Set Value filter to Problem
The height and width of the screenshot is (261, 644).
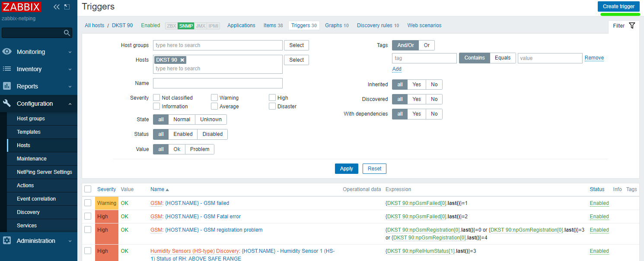pyautogui.click(x=200, y=149)
